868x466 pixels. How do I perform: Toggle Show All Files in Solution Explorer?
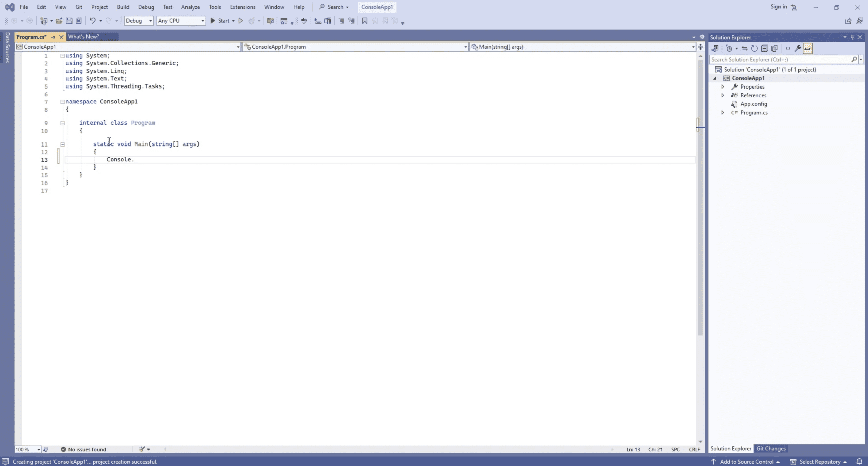(x=774, y=48)
